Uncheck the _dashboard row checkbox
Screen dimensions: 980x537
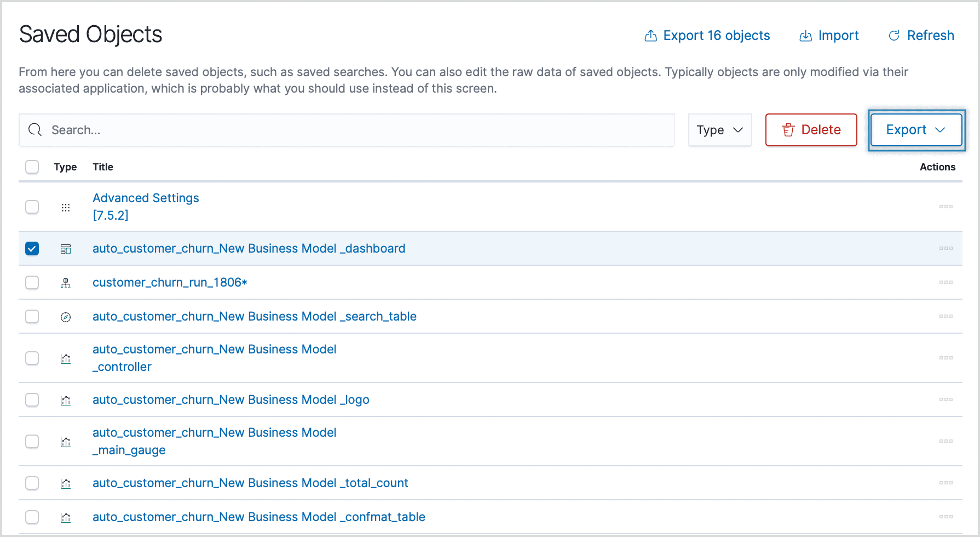coord(32,248)
